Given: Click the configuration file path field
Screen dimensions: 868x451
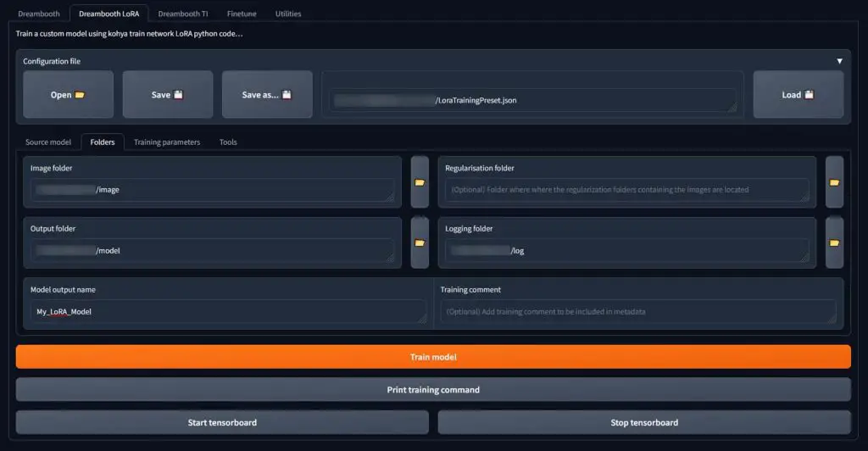Looking at the screenshot, I should click(533, 100).
